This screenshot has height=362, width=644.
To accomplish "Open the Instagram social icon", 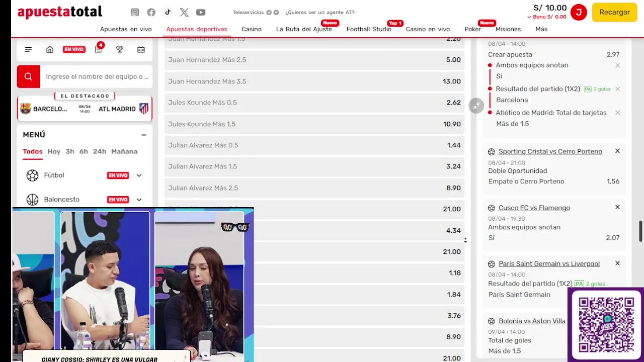I will coord(135,12).
